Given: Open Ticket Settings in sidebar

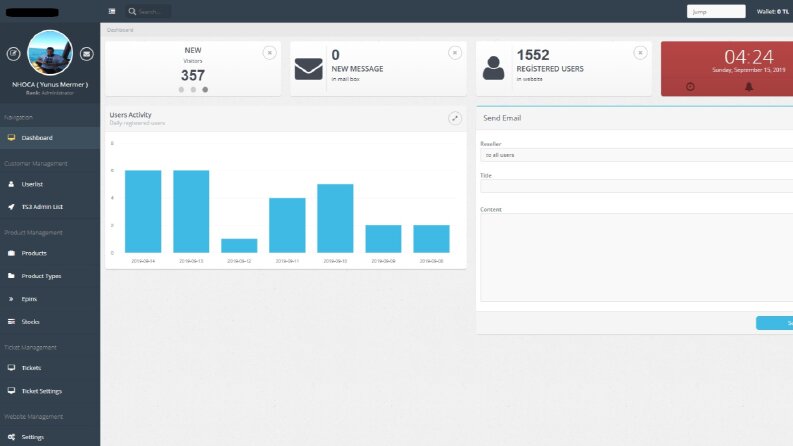Looking at the screenshot, I should [50, 391].
